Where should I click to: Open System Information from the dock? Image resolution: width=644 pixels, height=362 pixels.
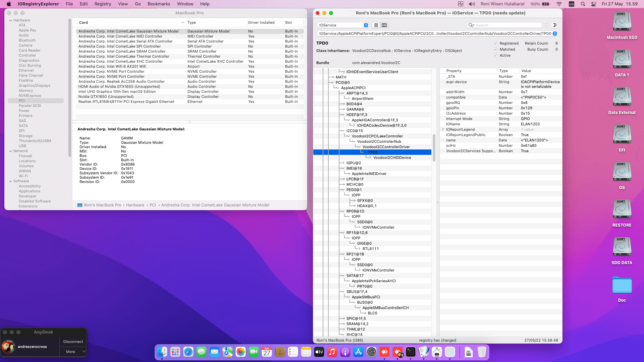pyautogui.click(x=437, y=352)
